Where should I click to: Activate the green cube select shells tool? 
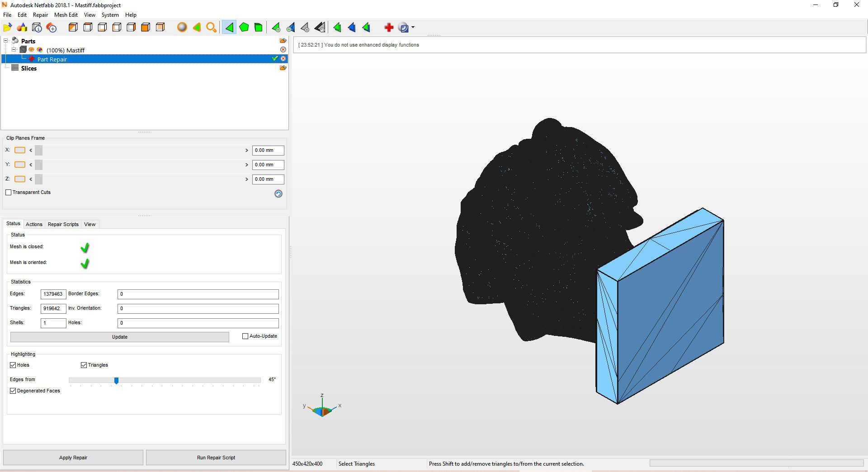coord(259,28)
